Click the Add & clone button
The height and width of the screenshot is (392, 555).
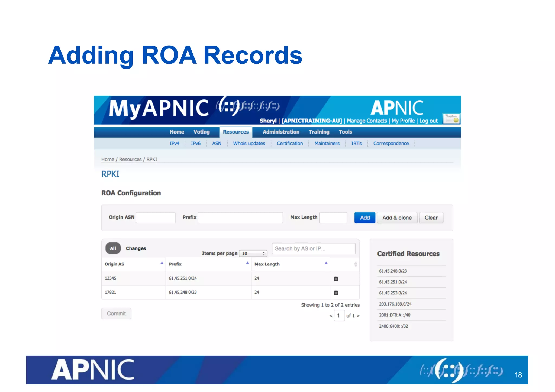397,218
